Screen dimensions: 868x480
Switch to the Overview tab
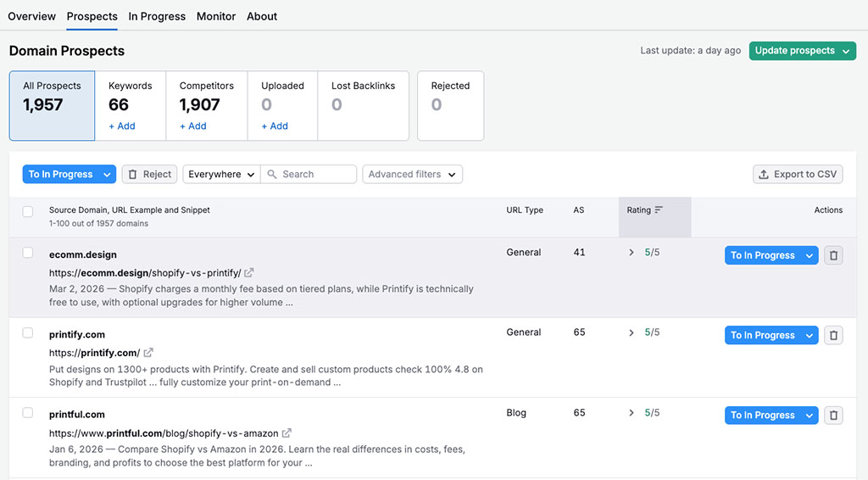coord(31,17)
